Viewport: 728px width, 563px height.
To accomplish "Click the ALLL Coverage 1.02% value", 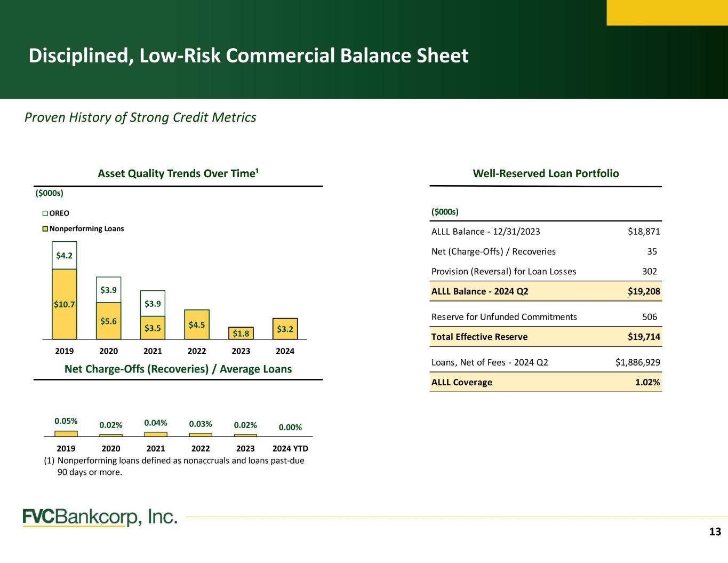I will coord(647,382).
